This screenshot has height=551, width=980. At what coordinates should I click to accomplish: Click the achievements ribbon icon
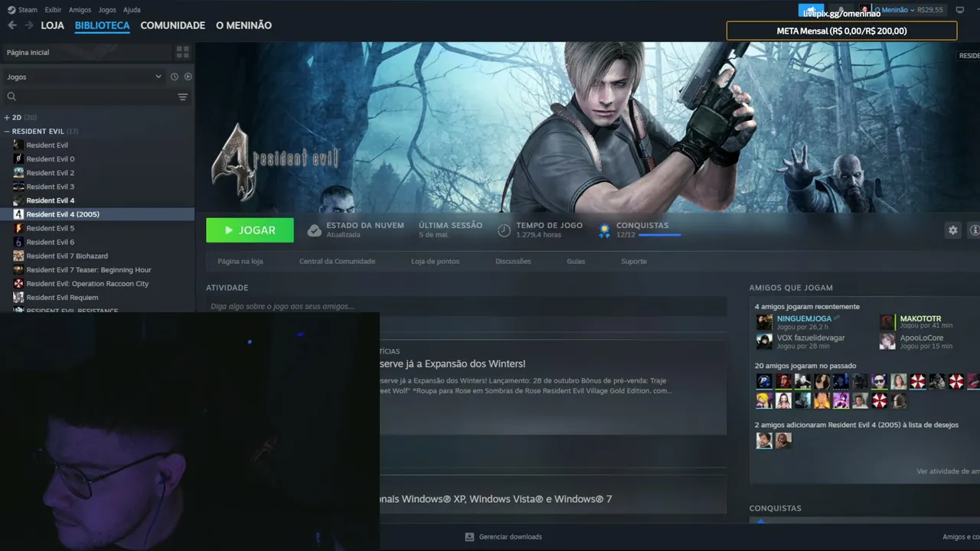coord(604,230)
